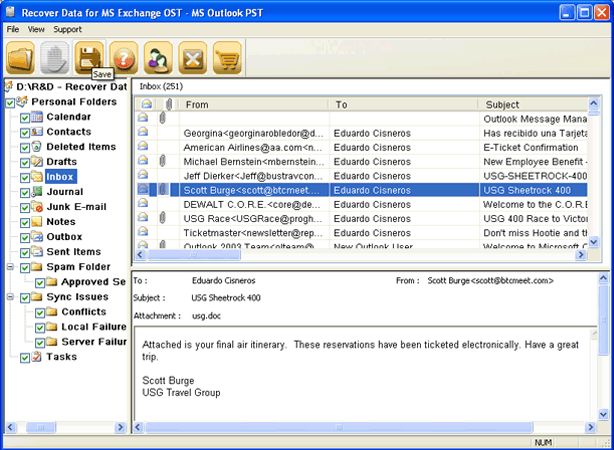Screen dimensions: 614x450
Task: Toggle the Tasks checkbox
Action: 25,358
